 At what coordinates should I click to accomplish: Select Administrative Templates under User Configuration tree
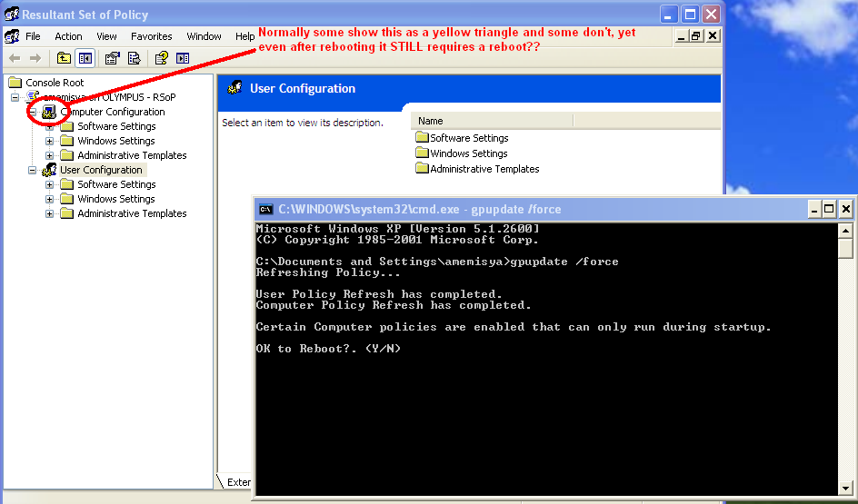[132, 213]
